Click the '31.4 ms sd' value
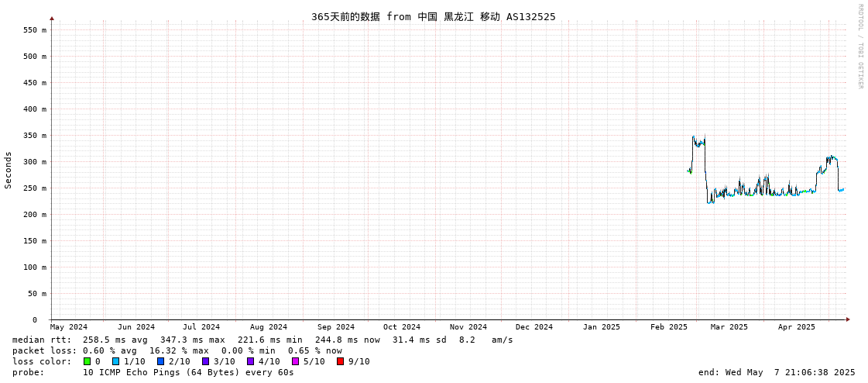 click(420, 340)
